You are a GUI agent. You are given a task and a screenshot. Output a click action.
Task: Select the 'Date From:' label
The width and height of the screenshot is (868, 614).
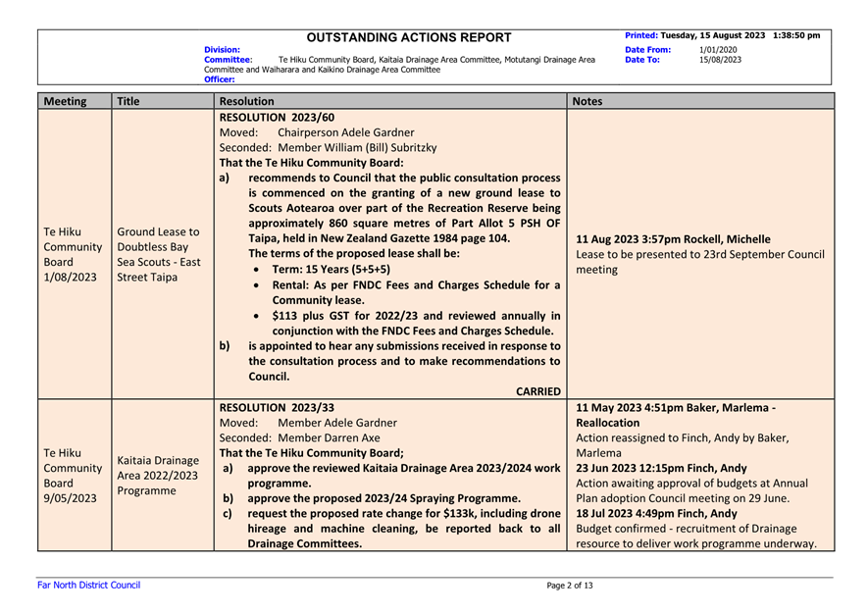click(647, 50)
